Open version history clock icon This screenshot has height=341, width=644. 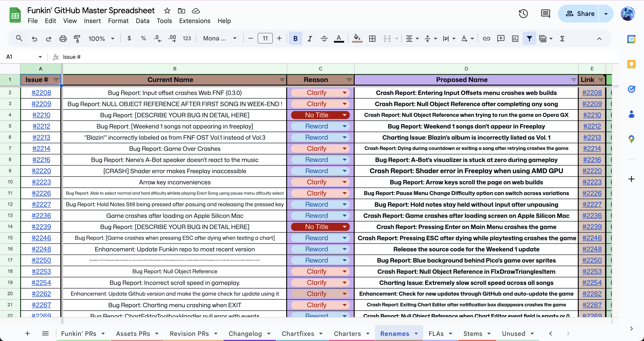tap(523, 13)
